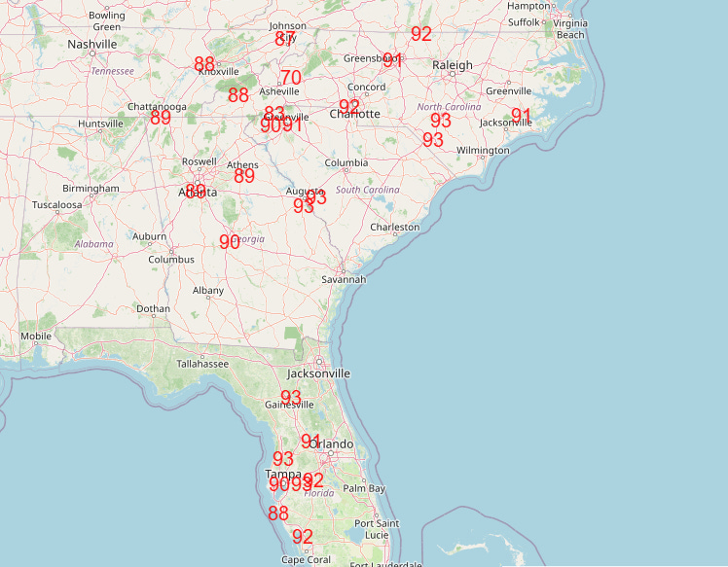
Task: Click the 88 reading southwest of Asheville
Action: [x=238, y=95]
